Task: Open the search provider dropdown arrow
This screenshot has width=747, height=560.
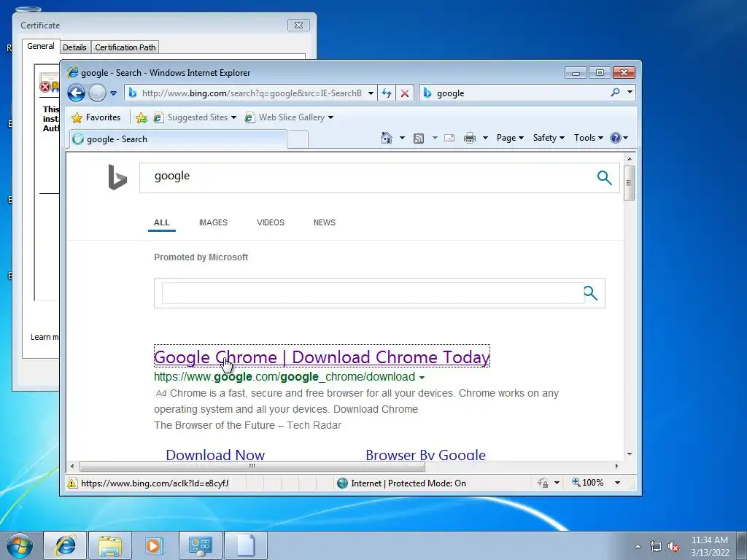Action: pos(630,93)
